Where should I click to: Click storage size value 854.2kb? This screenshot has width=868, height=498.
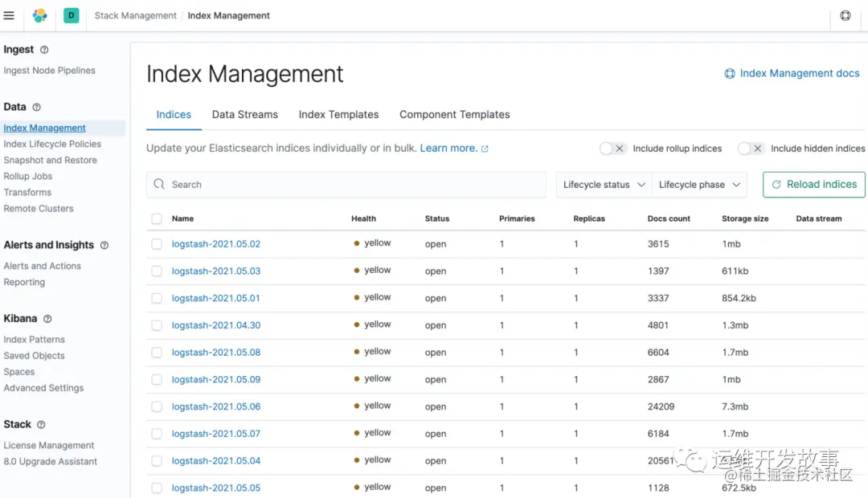pyautogui.click(x=739, y=298)
